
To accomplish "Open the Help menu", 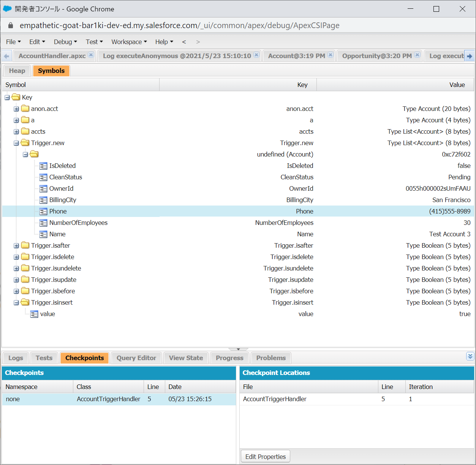I will point(164,42).
